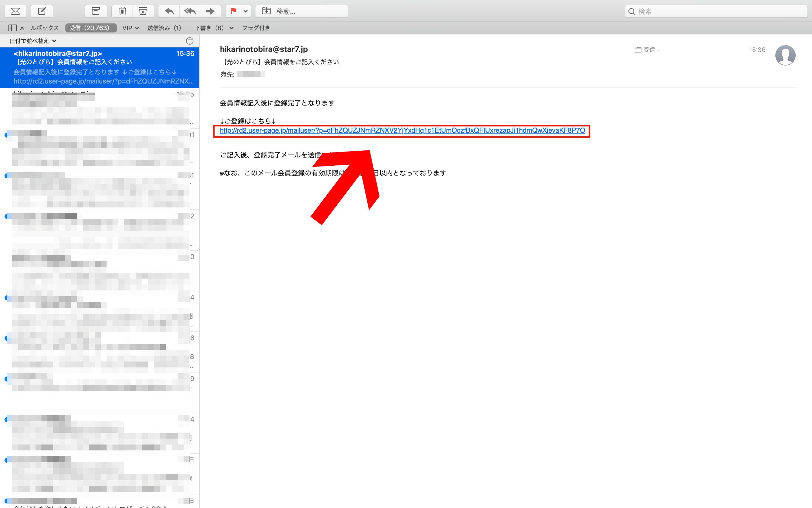Open 日付で並べ替え sort menu
This screenshot has height=508, width=812.
[33, 41]
